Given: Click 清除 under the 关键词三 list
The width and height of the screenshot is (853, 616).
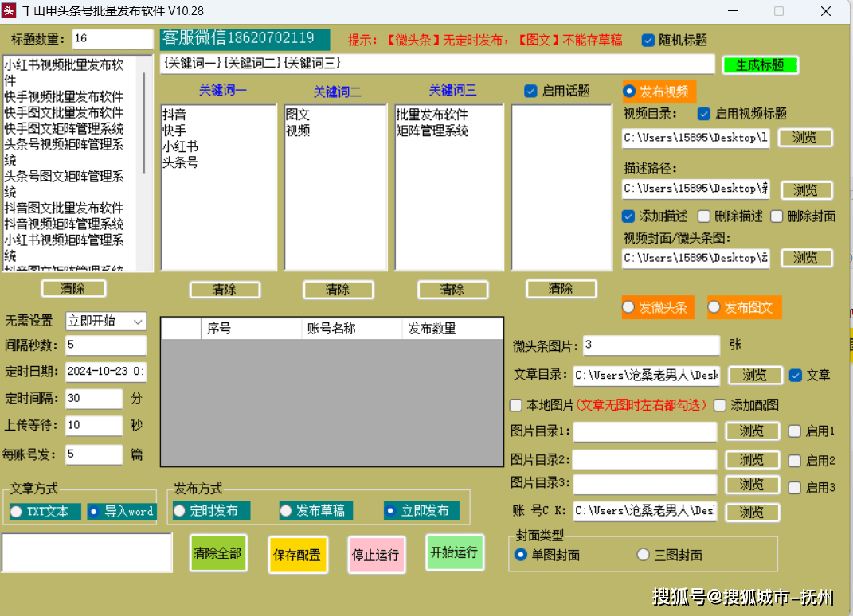Looking at the screenshot, I should pyautogui.click(x=452, y=290).
